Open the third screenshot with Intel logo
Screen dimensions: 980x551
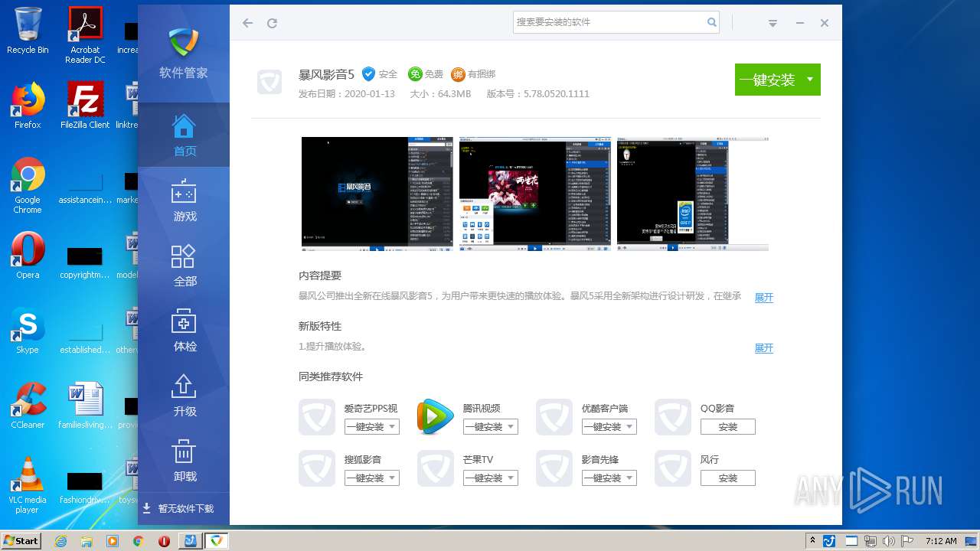tap(693, 194)
